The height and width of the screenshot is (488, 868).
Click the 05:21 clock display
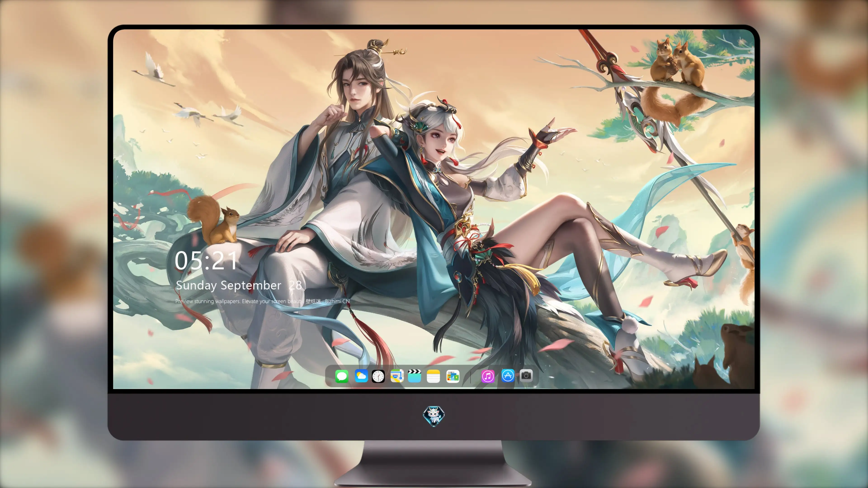click(206, 260)
